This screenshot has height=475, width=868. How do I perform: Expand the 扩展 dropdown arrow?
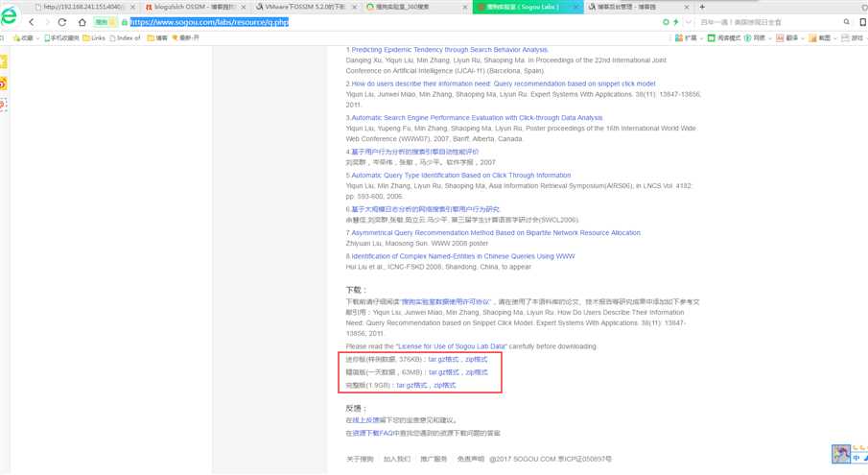point(701,38)
